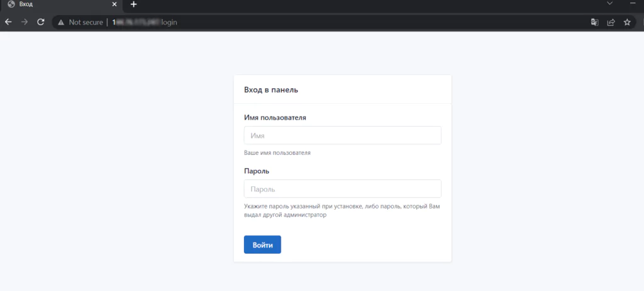The height and width of the screenshot is (291, 644).
Task: Click the password hint starting Укажите пароль
Action: pos(342,211)
